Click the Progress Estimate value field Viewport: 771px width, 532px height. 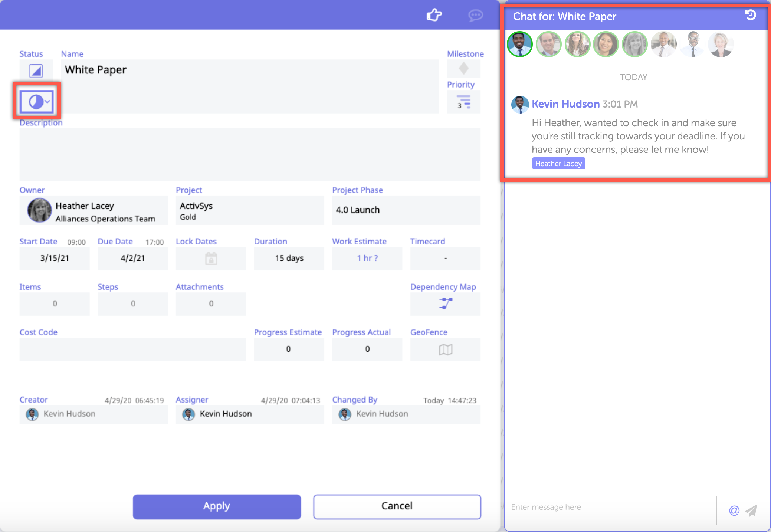pos(289,349)
